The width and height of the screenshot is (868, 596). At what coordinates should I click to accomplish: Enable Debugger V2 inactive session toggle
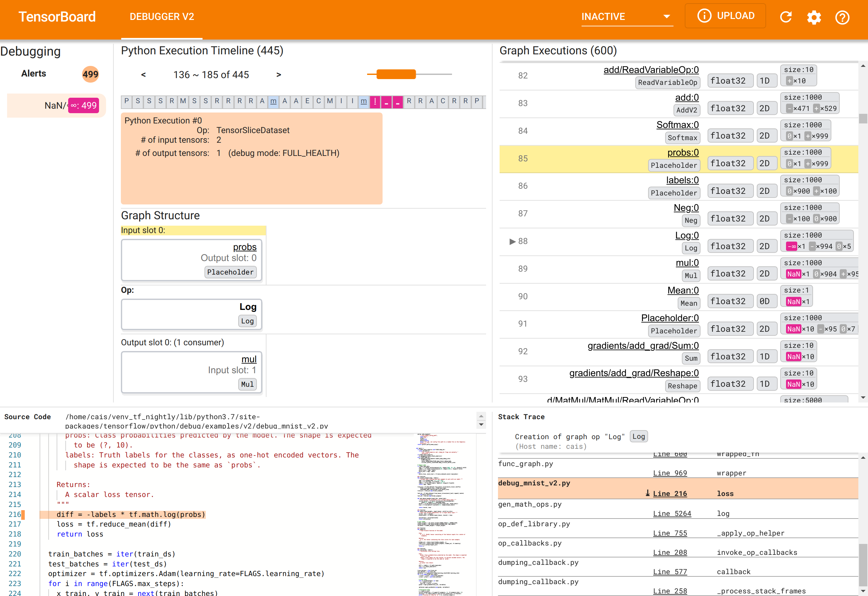click(x=627, y=16)
